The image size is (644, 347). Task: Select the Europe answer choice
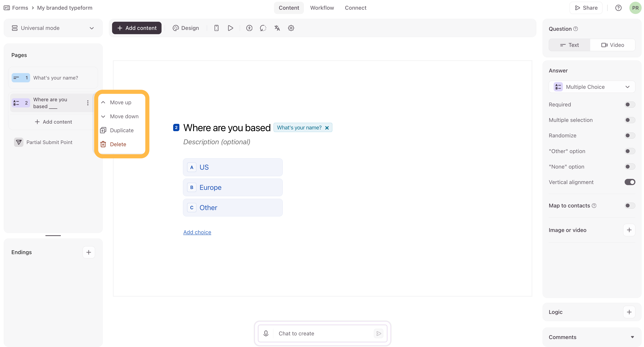233,187
